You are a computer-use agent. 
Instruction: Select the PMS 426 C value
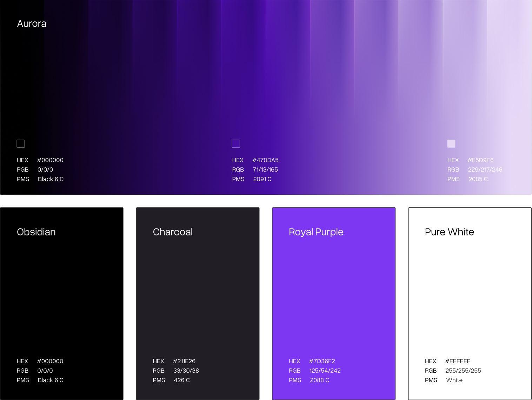point(182,380)
